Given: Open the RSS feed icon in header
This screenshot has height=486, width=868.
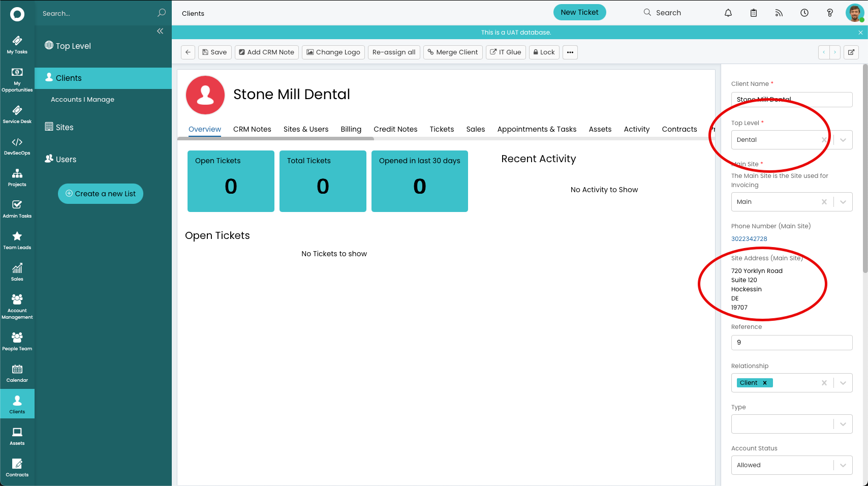Looking at the screenshot, I should pos(779,13).
